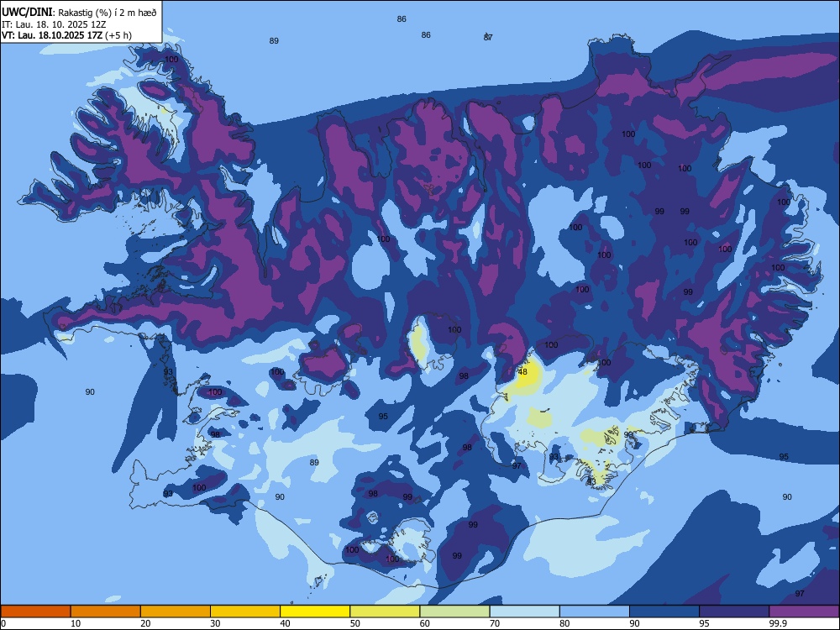The image size is (840, 630).
Task: Click the legend tick label 60
Action: tap(425, 623)
